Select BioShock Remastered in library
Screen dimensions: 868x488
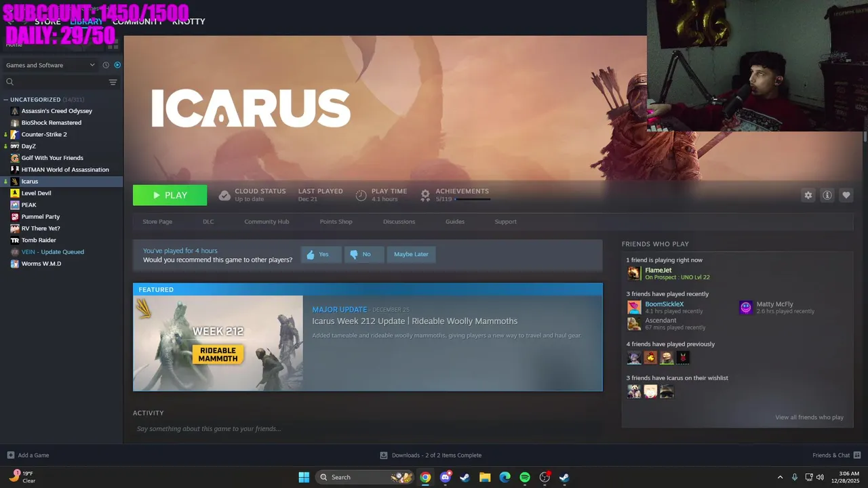52,123
